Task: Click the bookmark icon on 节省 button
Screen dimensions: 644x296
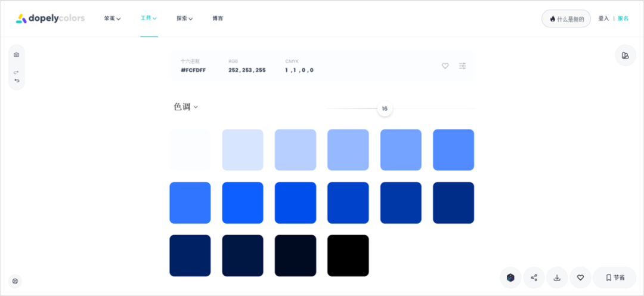Action: 609,277
